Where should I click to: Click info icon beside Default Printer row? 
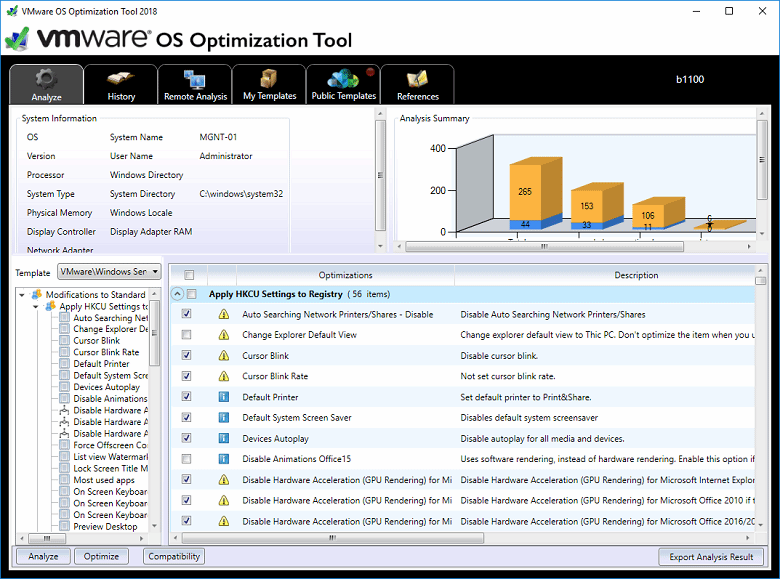point(224,397)
